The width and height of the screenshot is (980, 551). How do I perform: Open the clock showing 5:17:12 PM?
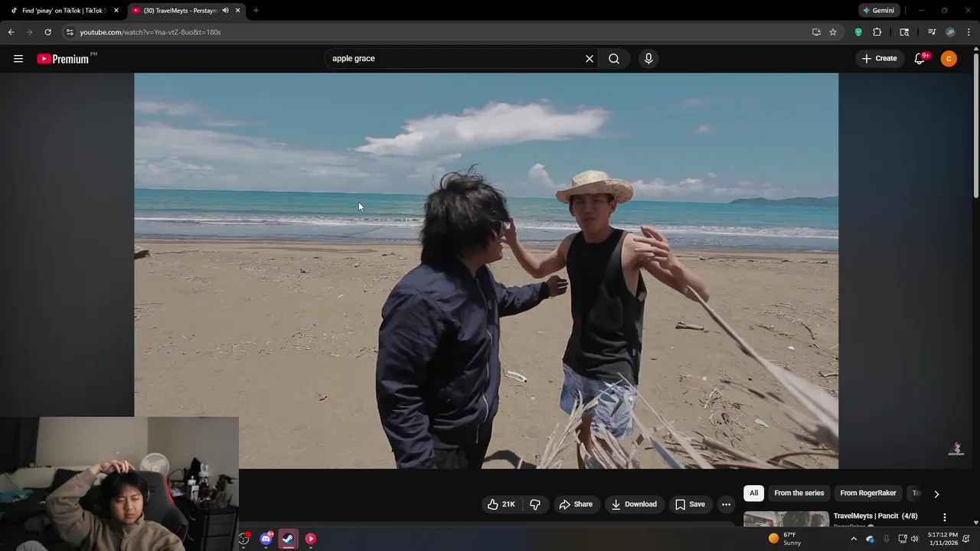pyautogui.click(x=942, y=539)
